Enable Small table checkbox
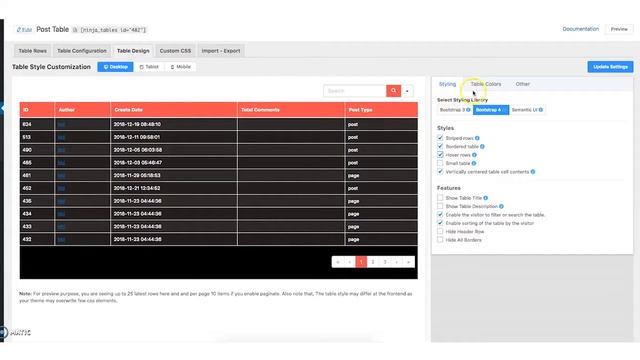 pyautogui.click(x=440, y=163)
